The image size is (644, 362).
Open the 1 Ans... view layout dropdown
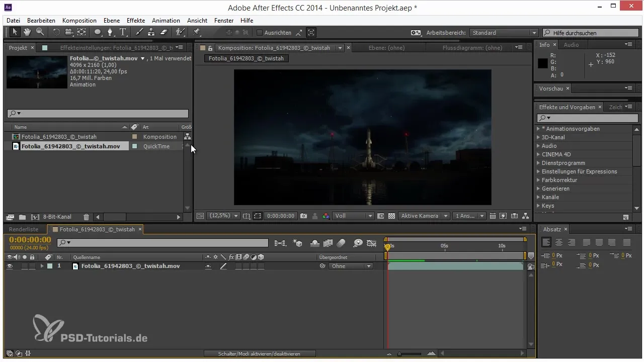[469, 216]
